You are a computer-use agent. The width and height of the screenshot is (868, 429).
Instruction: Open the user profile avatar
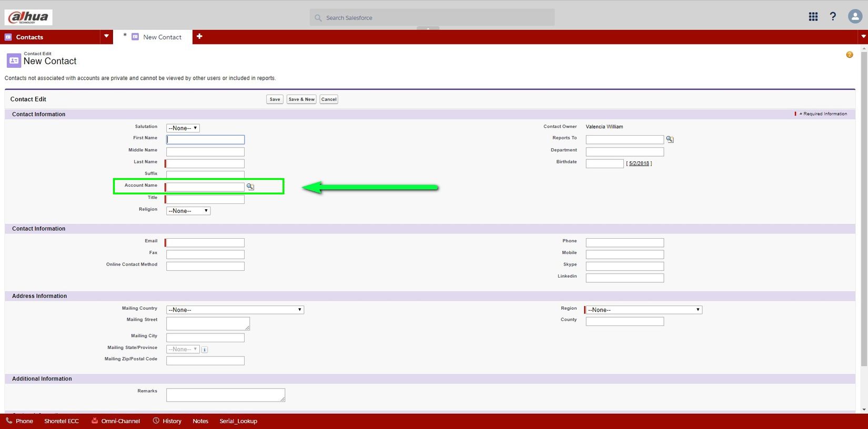click(x=855, y=17)
